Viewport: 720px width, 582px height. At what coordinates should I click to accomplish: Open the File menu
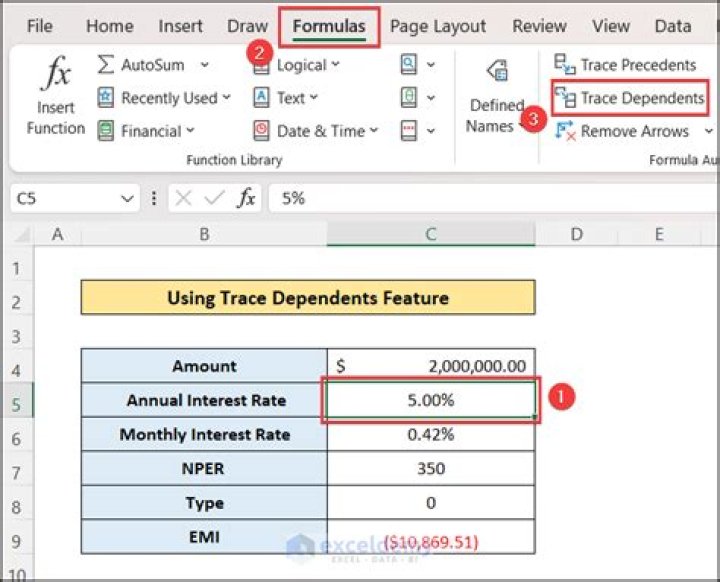coord(40,26)
